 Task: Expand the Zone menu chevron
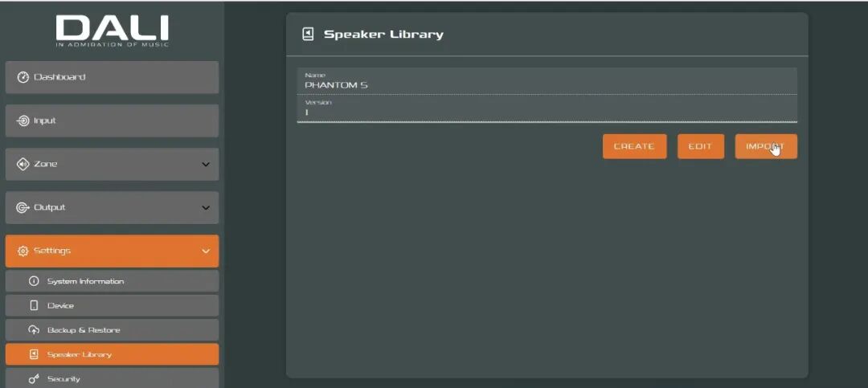tap(206, 165)
